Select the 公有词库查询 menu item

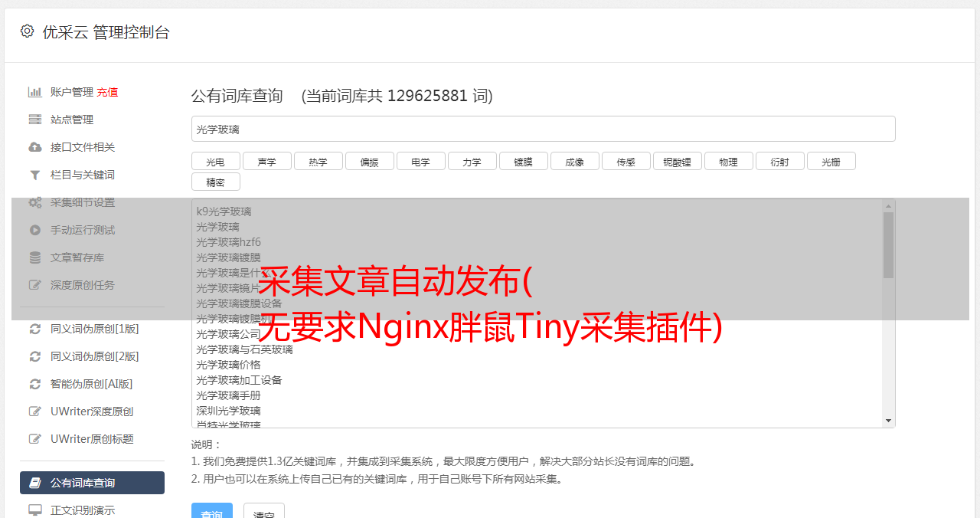92,483
